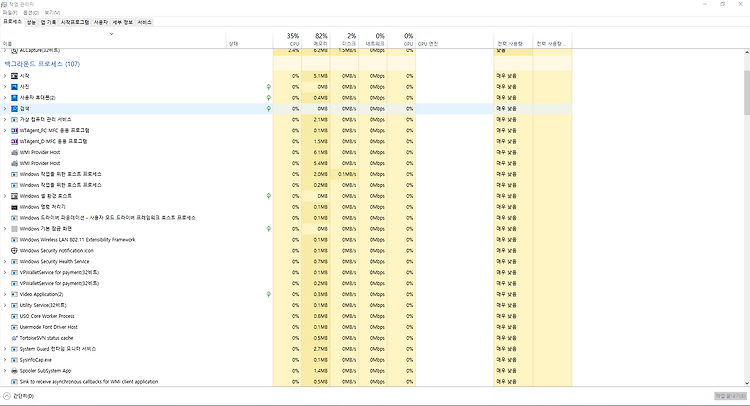Click the scrollbar down arrow
Screen dimensions: 750x406
pos(747,383)
